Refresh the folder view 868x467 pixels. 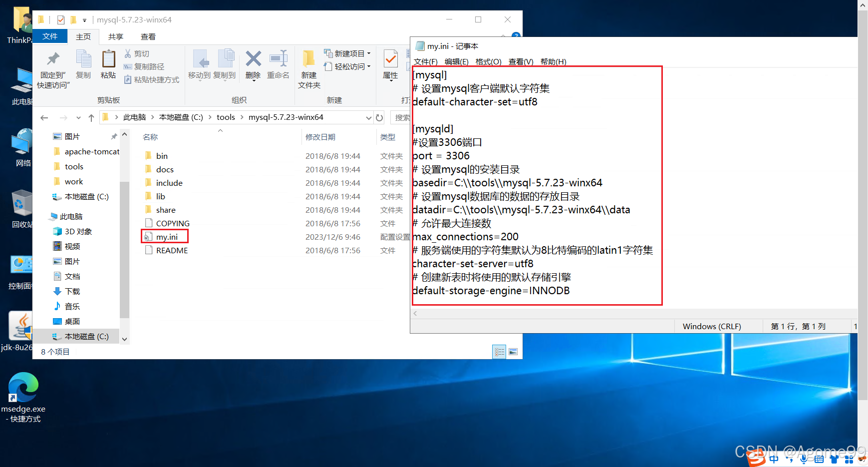379,117
